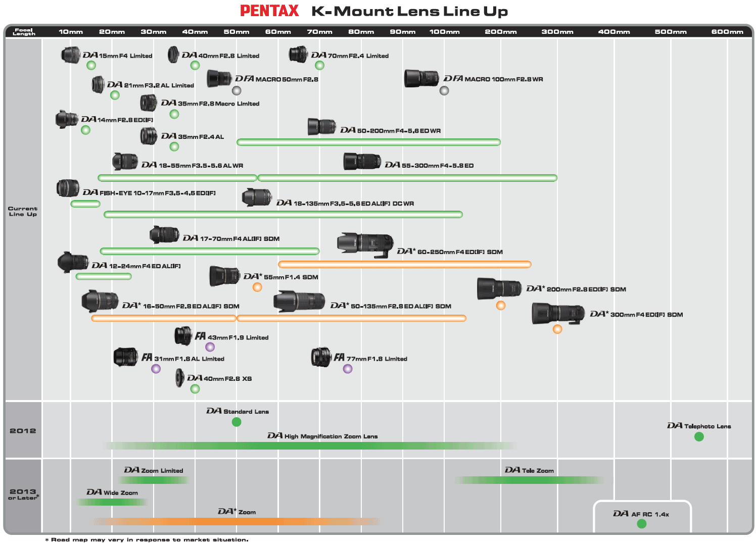Screen dimensions: 756x543
Task: Click the road map footnote text
Action: [x=147, y=539]
